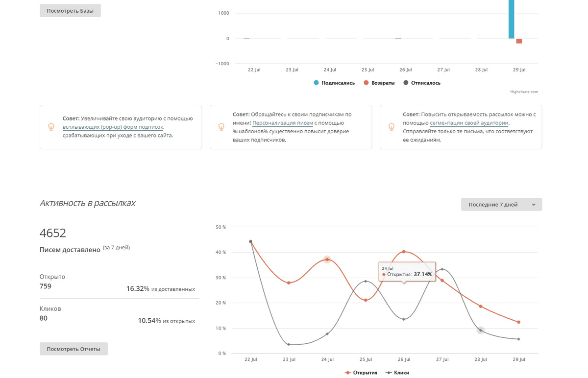
Task: Select the highlighted Клики point on 28 Jul
Action: click(x=481, y=331)
